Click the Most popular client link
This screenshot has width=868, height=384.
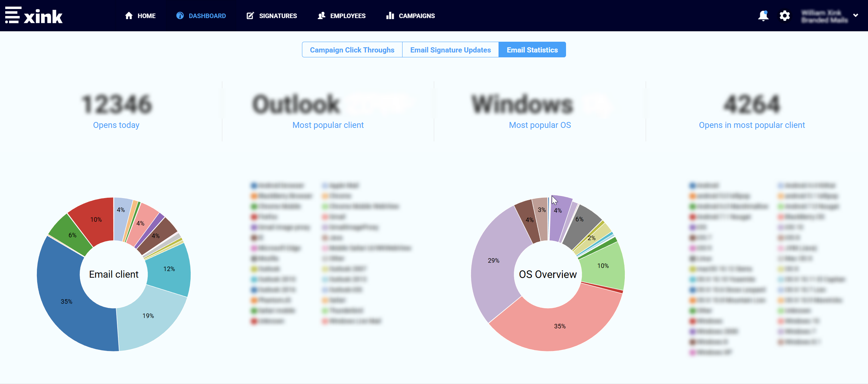tap(328, 125)
